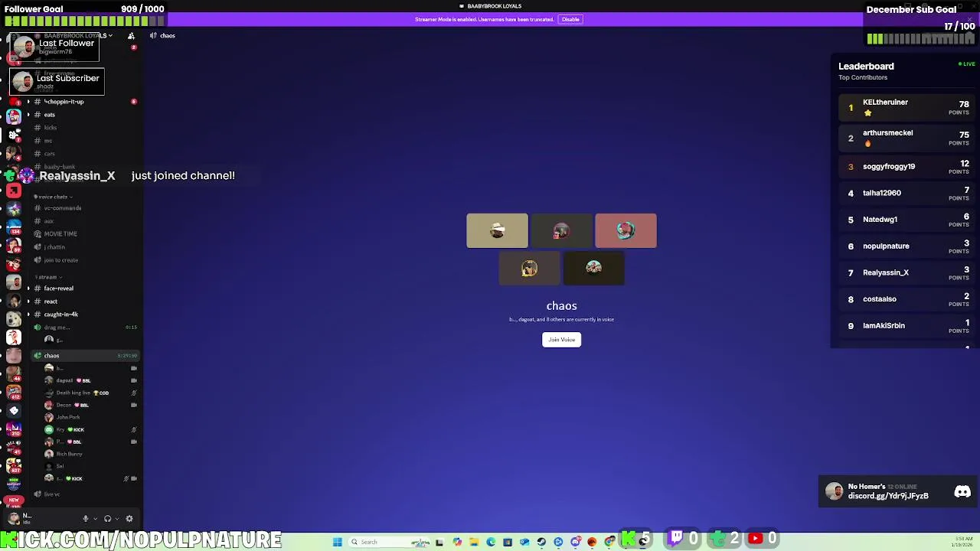The width and height of the screenshot is (980, 551).
Task: Click the invite people icon beside server name
Action: pyautogui.click(x=131, y=36)
